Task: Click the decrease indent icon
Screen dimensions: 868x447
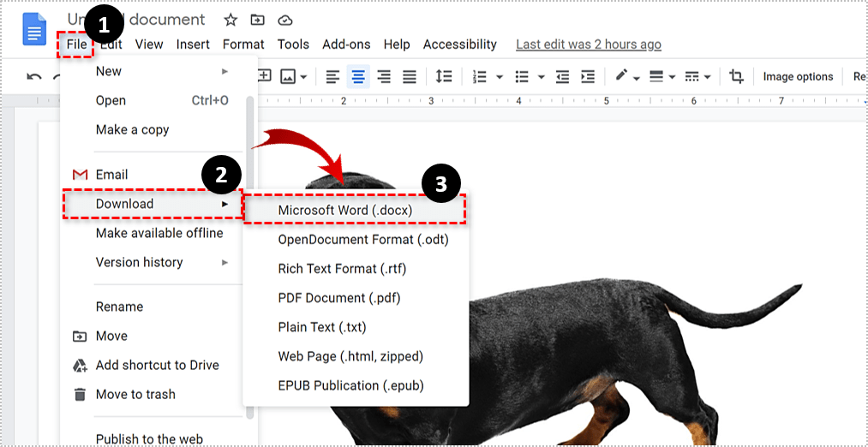Action: (x=562, y=77)
